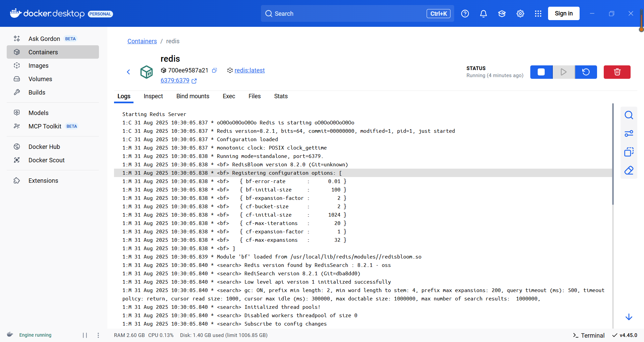Switch to the Stats tab
Screen dimensions: 644x342
[281, 96]
